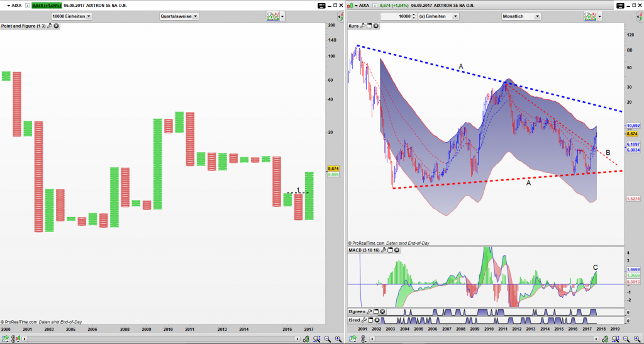Click the 1,5274 lower band price label
The image size is (644, 344).
[633, 198]
